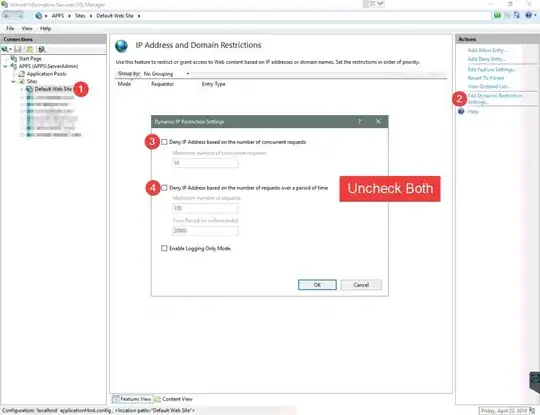Collapse the APPS server tree node
Image resolution: width=540 pixels, height=415 pixels.
5,66
